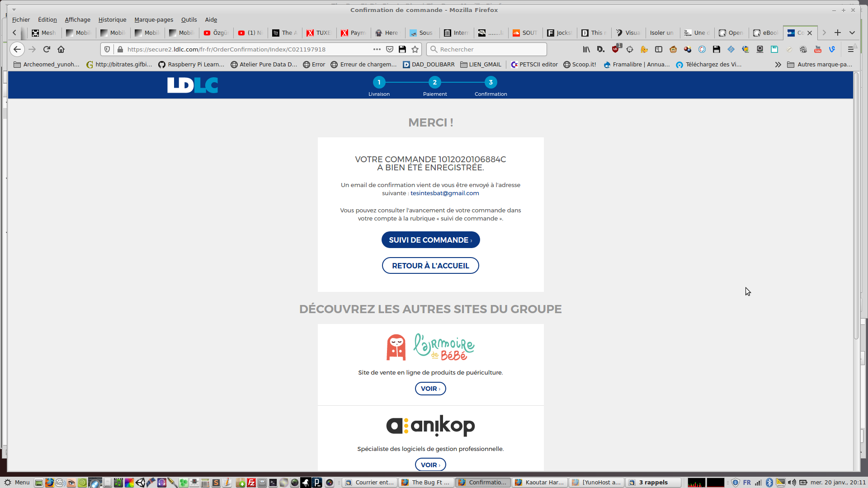The width and height of the screenshot is (868, 488).
Task: Click the SUIVI DE COMMANDE button
Action: click(430, 240)
